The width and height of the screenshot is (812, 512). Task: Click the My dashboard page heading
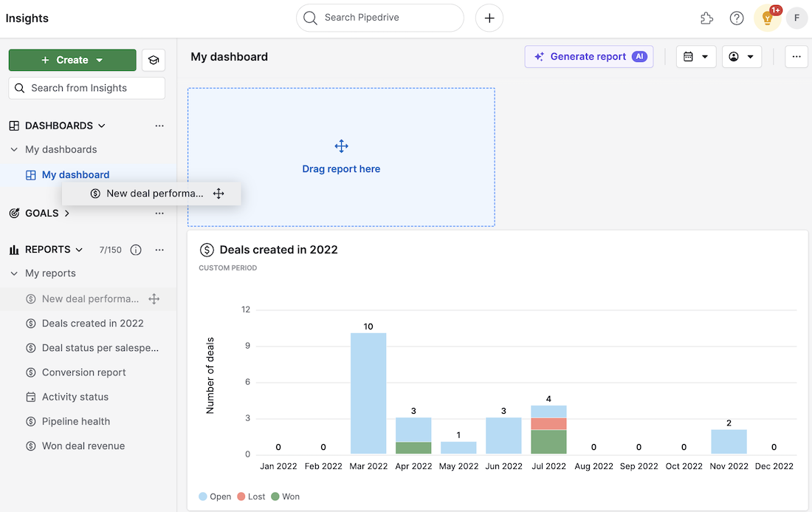(230, 56)
